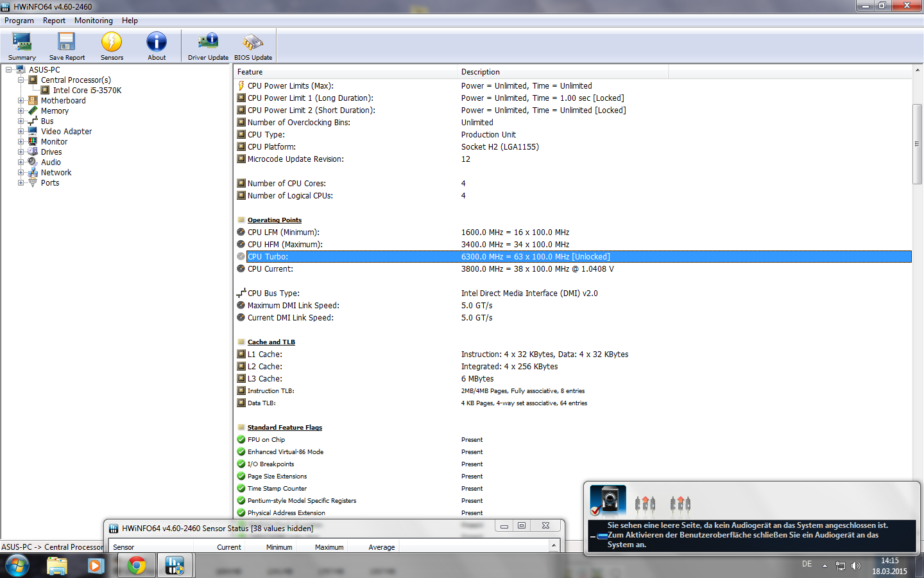Select Drives in the device tree
This screenshot has height=578, width=924.
(51, 152)
